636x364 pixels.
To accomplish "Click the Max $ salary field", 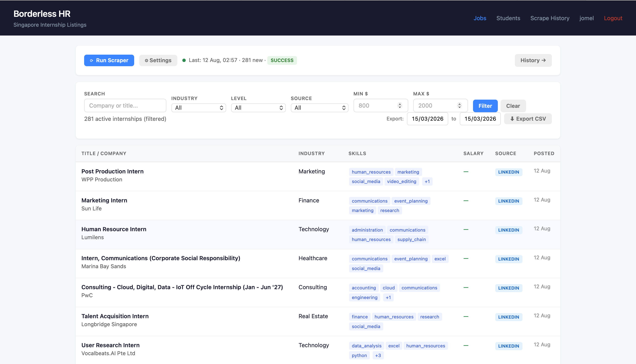I will pos(440,106).
